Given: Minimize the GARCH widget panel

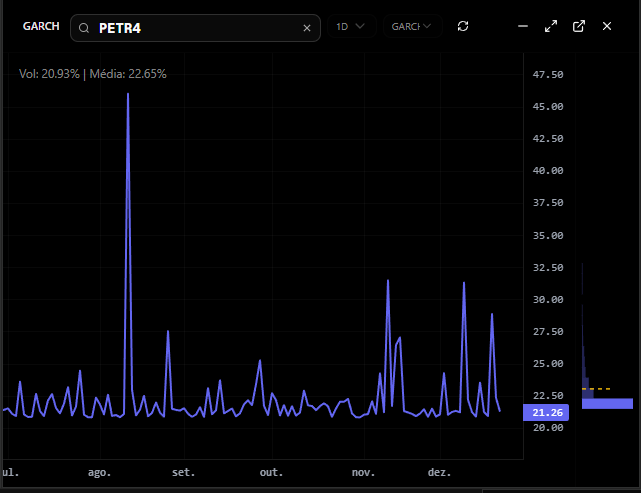Looking at the screenshot, I should [x=522, y=26].
